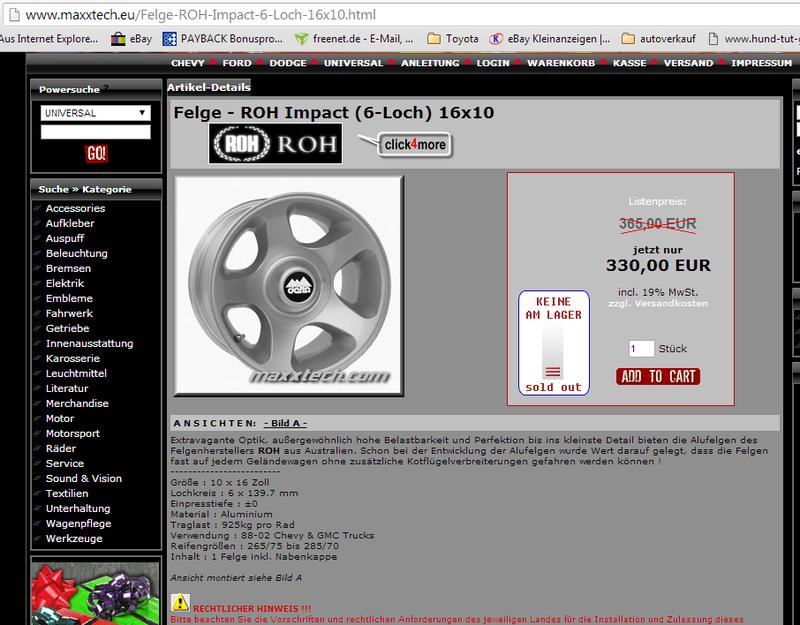The image size is (800, 625).
Task: Open the Werkzeuge category
Action: (x=74, y=538)
